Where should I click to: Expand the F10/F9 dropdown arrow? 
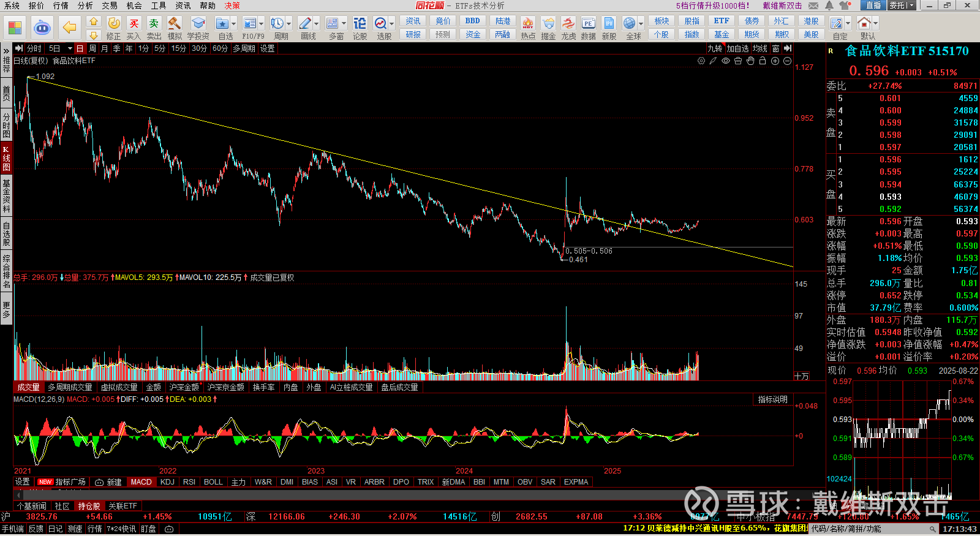pyautogui.click(x=261, y=24)
